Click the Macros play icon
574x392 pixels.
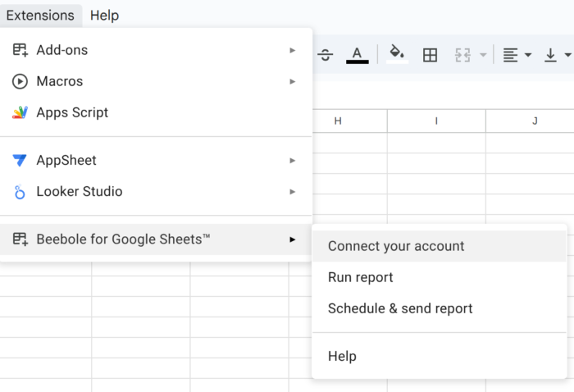(x=20, y=81)
